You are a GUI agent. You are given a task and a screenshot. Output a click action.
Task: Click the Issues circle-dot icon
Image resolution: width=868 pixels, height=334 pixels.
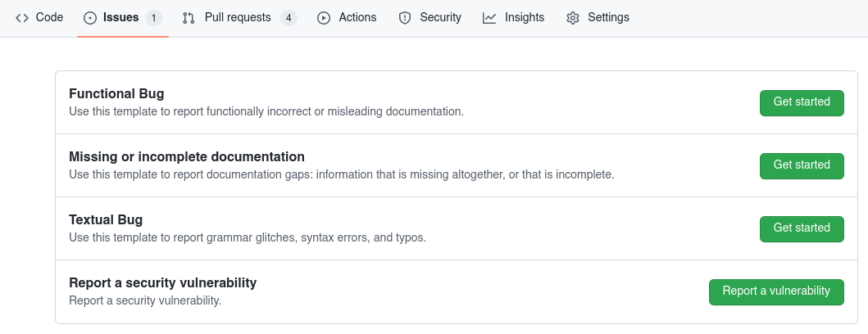click(x=90, y=17)
